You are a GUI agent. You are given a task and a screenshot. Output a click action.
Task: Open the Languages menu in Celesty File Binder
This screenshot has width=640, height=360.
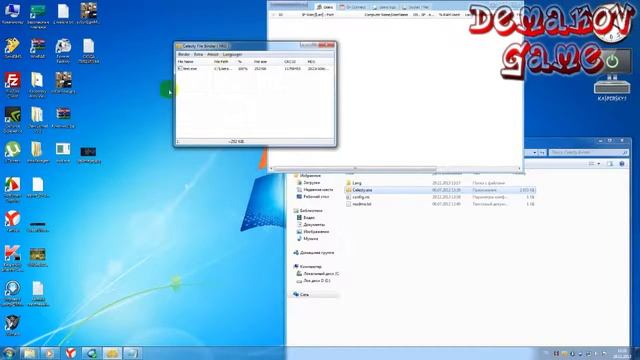click(233, 54)
